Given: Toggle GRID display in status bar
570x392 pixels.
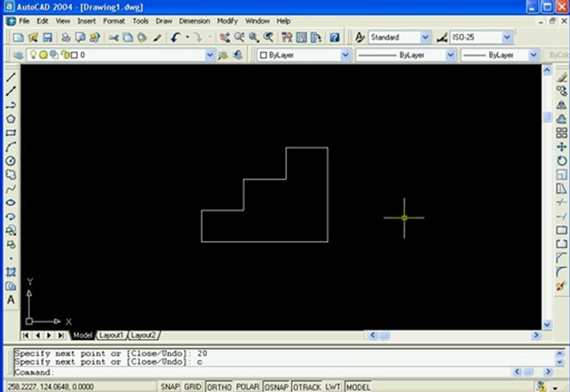Looking at the screenshot, I should (x=193, y=387).
